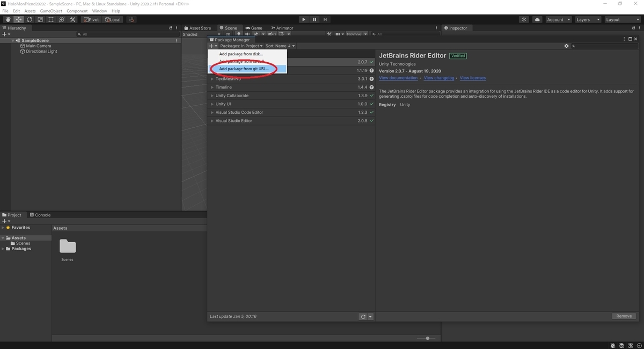The width and height of the screenshot is (644, 349).
Task: Click the Play button
Action: coord(304,19)
